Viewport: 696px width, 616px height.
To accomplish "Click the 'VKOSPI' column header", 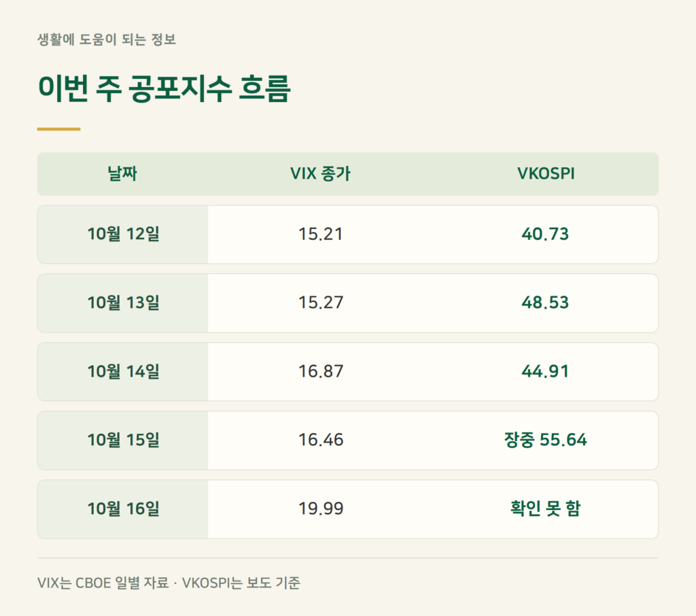I will pyautogui.click(x=546, y=173).
